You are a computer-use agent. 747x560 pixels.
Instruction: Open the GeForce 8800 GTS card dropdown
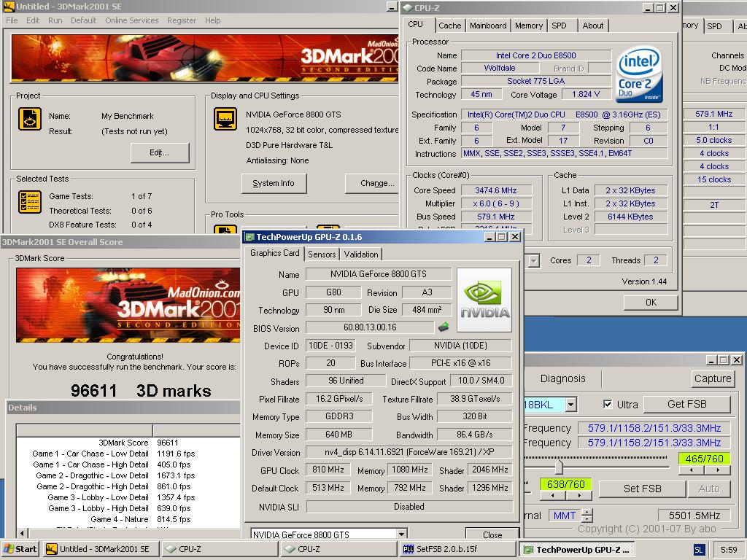(x=402, y=534)
